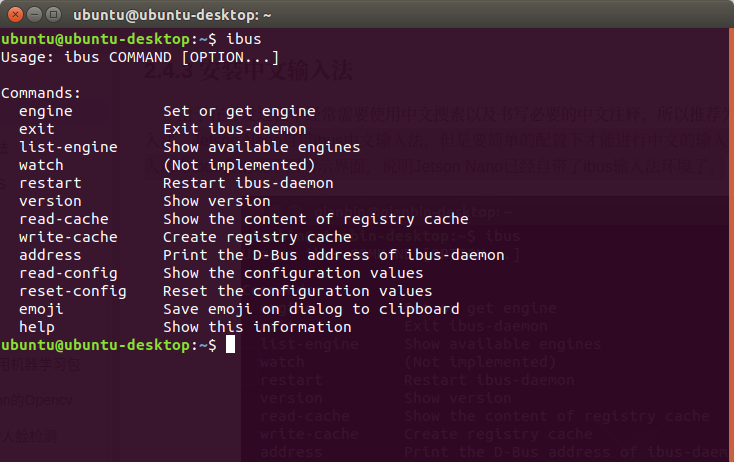The height and width of the screenshot is (462, 734).
Task: Select the 'version' command name
Action: pyautogui.click(x=50, y=201)
